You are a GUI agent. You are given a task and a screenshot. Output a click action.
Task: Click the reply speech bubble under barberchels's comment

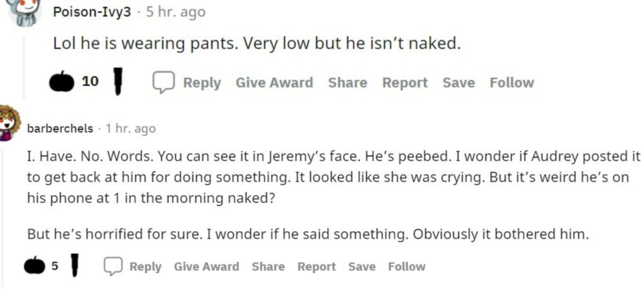pos(113,266)
